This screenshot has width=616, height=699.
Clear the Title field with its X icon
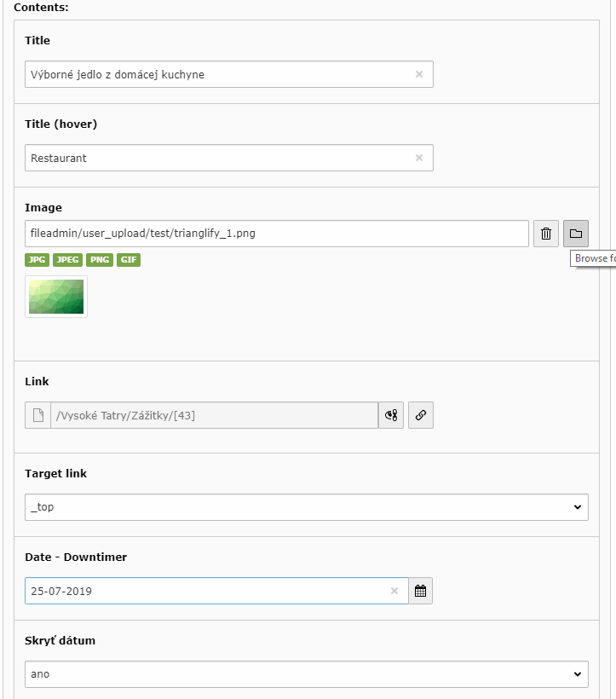[x=418, y=74]
